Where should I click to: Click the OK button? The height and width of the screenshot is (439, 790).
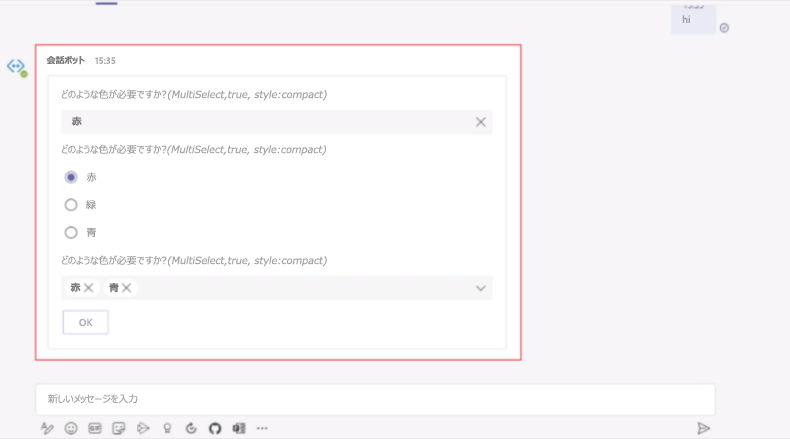point(86,323)
